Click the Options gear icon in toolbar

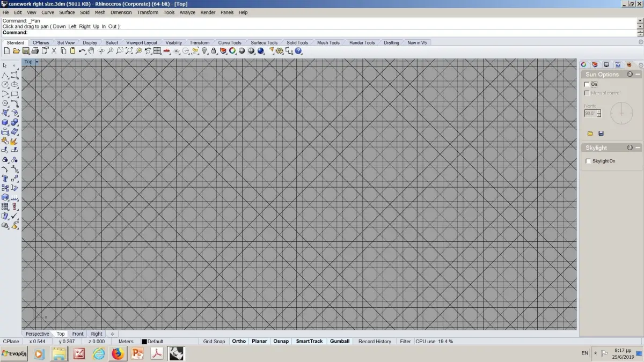pos(280,51)
